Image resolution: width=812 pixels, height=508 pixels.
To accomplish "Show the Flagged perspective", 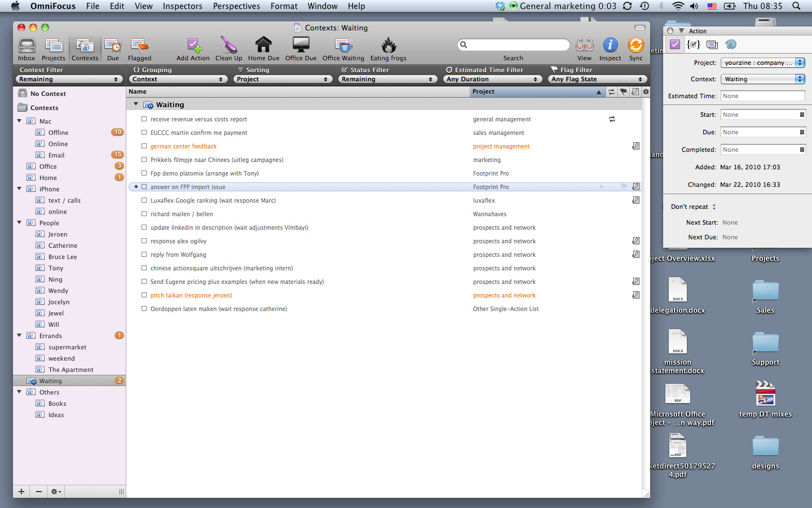I will [139, 49].
